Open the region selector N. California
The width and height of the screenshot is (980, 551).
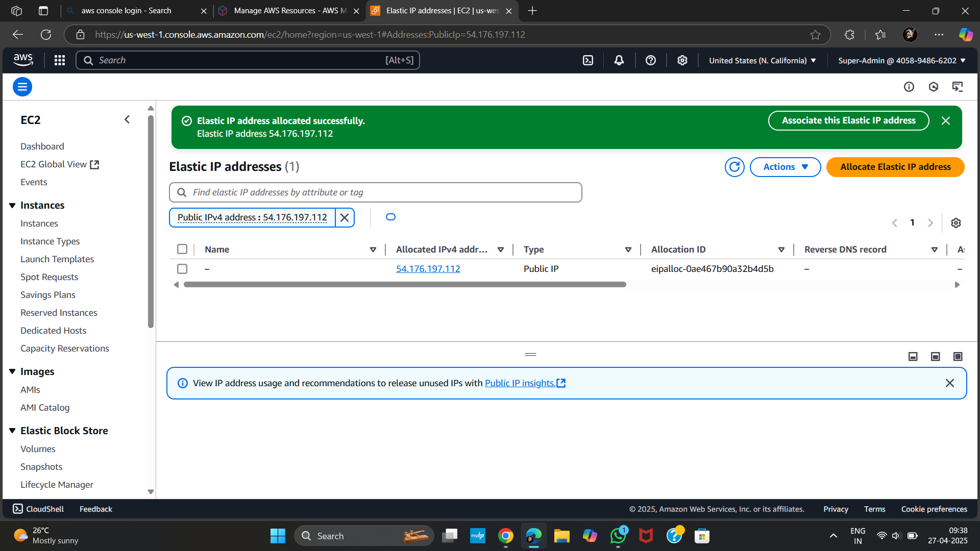coord(763,60)
